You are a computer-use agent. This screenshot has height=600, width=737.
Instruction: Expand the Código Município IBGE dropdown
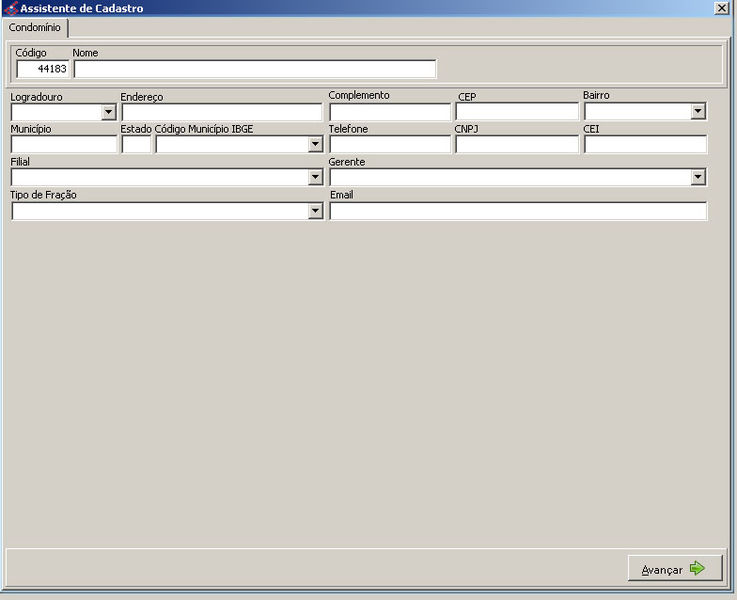coord(315,145)
